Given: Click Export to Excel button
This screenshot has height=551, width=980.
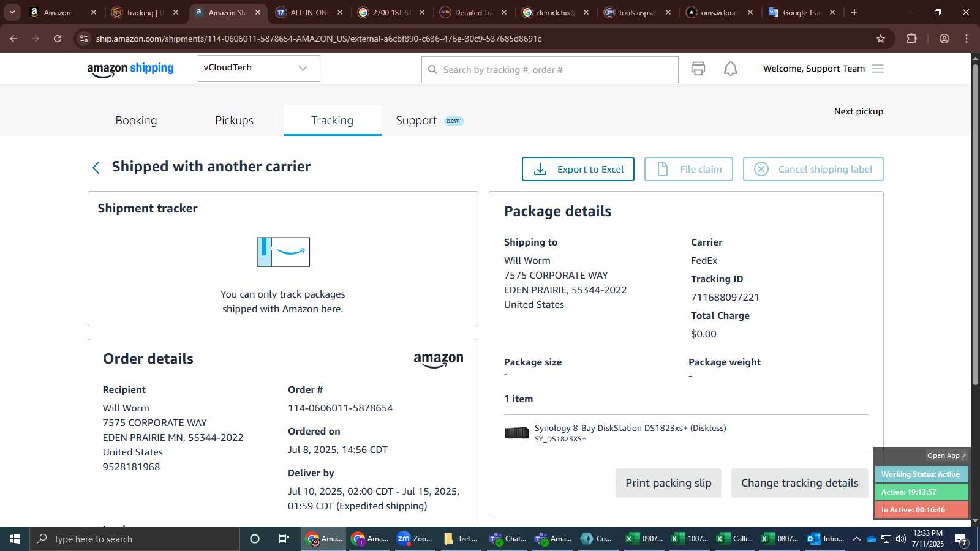Looking at the screenshot, I should coord(578,169).
